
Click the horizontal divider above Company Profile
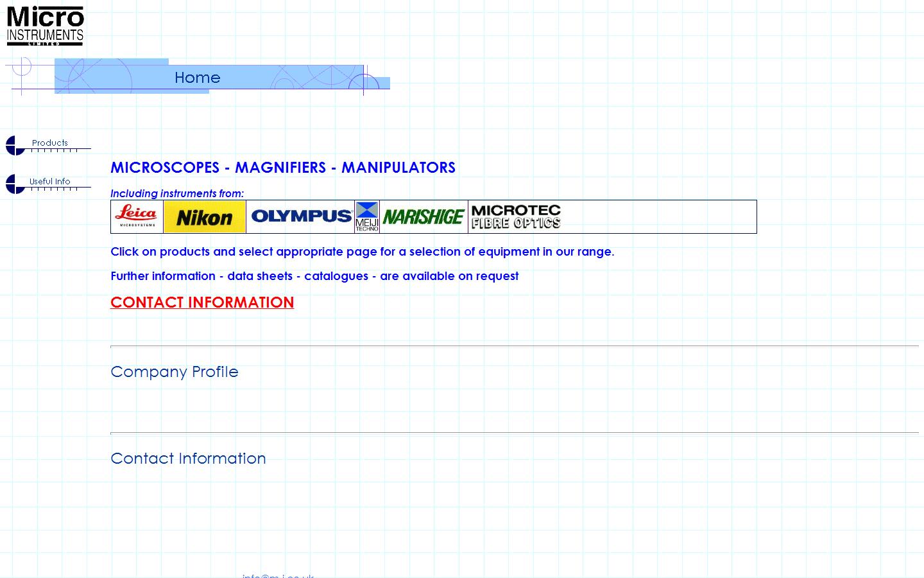[513, 346]
